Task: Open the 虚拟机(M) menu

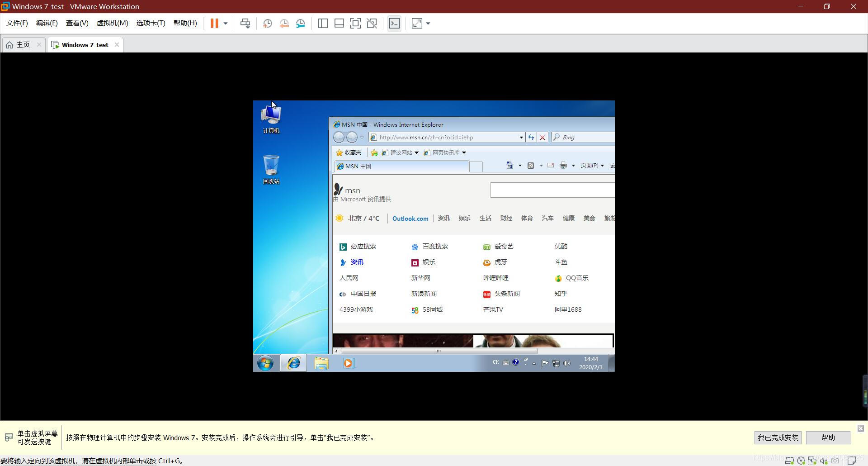Action: tap(112, 23)
